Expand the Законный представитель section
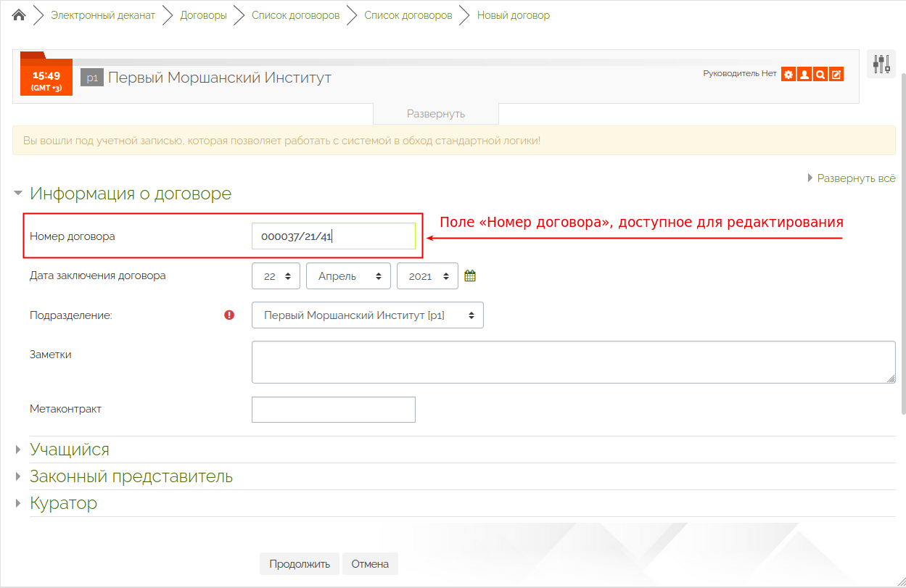906x588 pixels. (131, 476)
